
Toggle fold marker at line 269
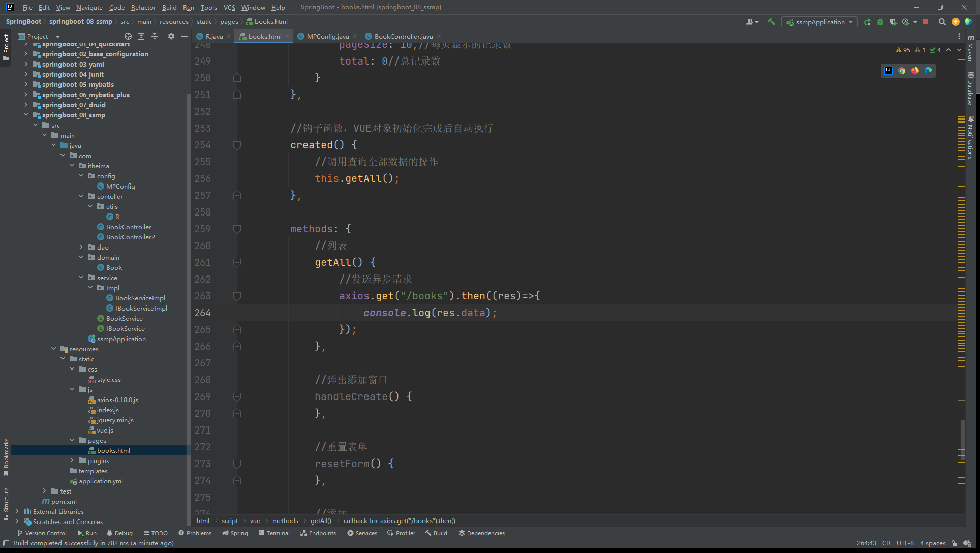[x=237, y=396]
